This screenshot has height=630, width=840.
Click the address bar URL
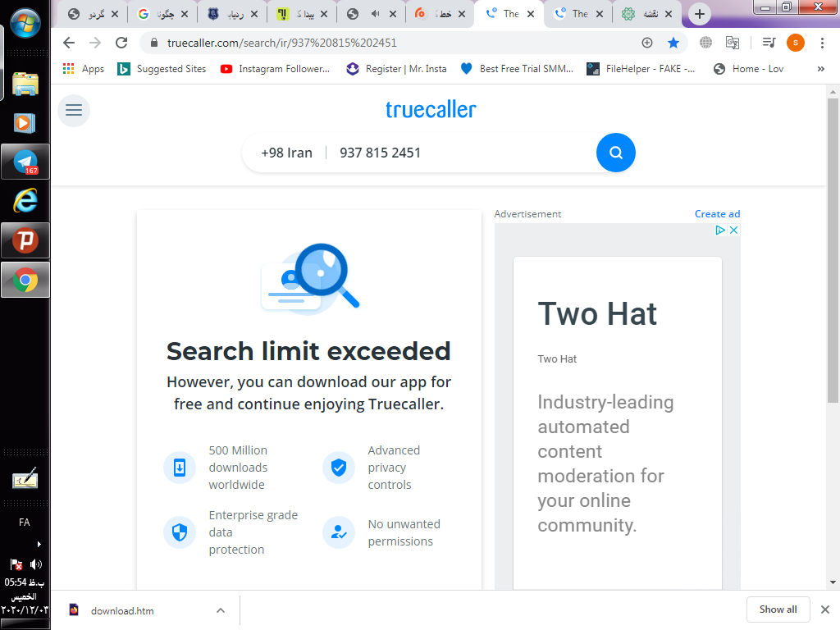coord(282,43)
